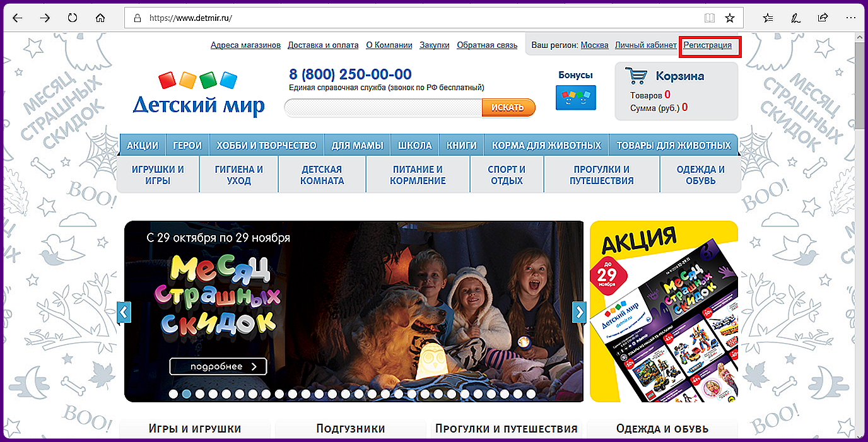Click the ИСКАТЬ search button

pos(508,108)
